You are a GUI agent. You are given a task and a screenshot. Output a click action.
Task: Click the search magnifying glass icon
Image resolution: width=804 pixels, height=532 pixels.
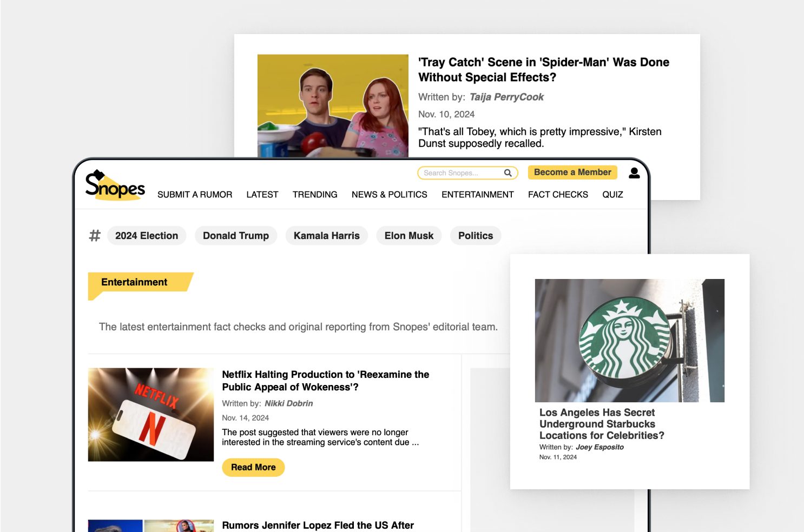click(508, 173)
